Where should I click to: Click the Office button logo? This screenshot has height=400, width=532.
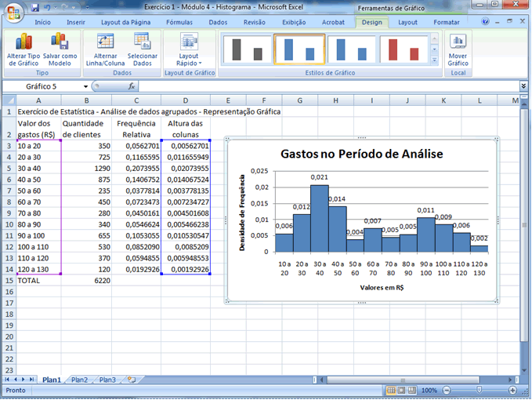[13, 12]
